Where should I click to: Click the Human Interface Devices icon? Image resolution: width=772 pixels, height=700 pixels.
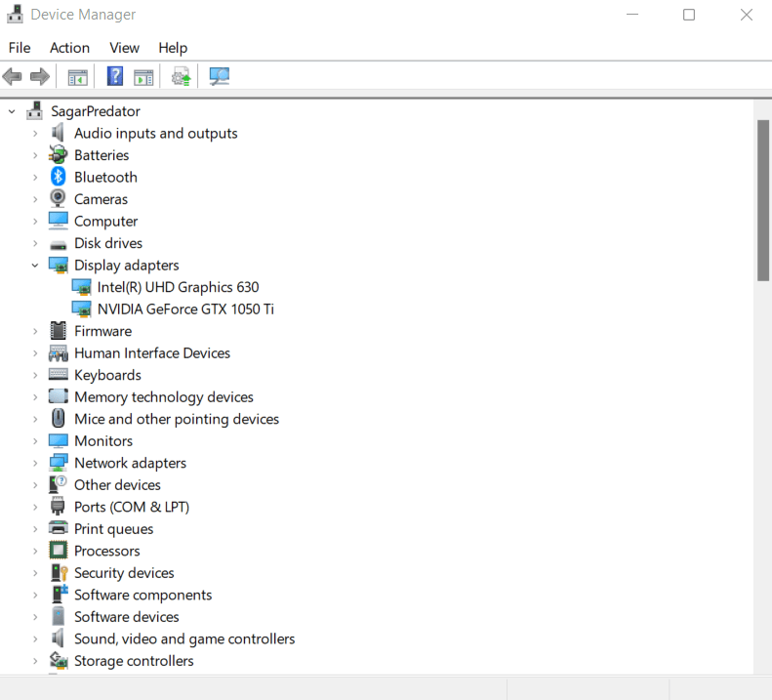(59, 352)
